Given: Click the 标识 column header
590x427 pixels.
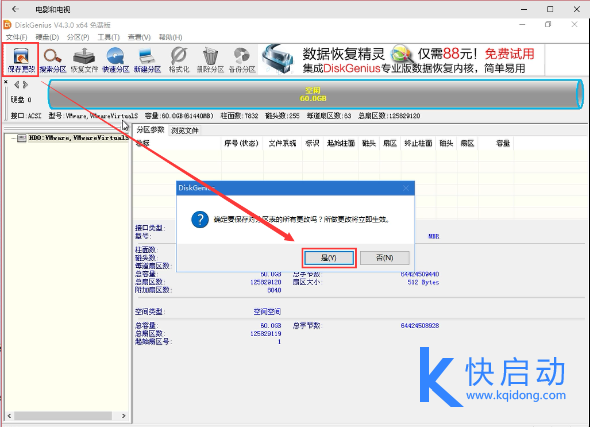Looking at the screenshot, I should [312, 143].
